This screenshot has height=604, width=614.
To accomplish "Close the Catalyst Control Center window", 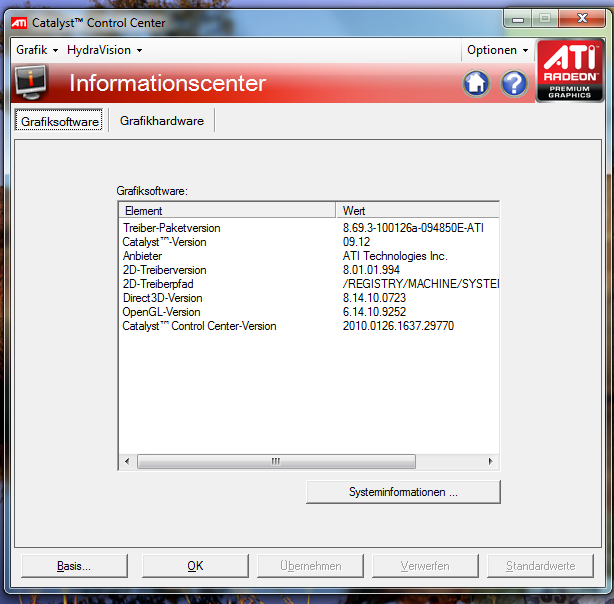I will (x=582, y=18).
